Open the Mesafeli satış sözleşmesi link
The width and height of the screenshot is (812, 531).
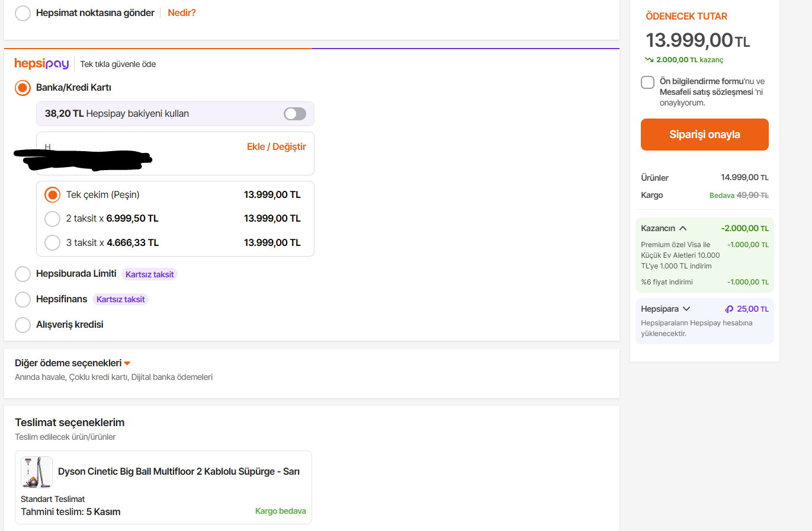(707, 92)
